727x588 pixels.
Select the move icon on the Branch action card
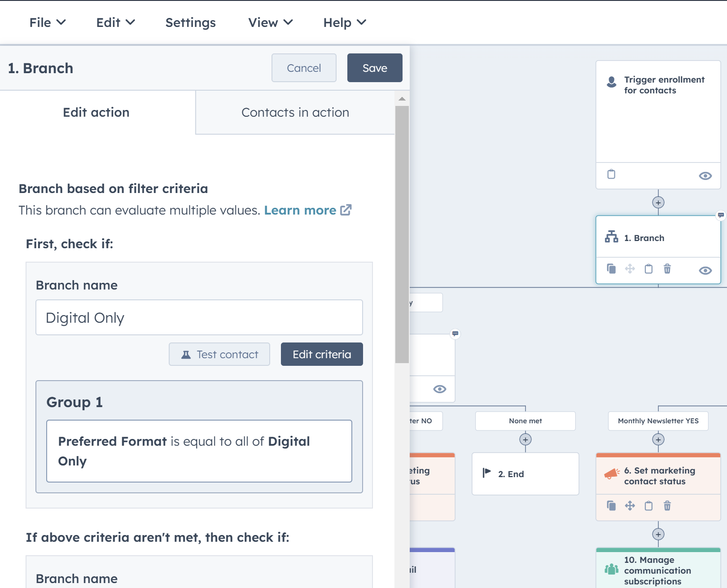[x=630, y=269]
